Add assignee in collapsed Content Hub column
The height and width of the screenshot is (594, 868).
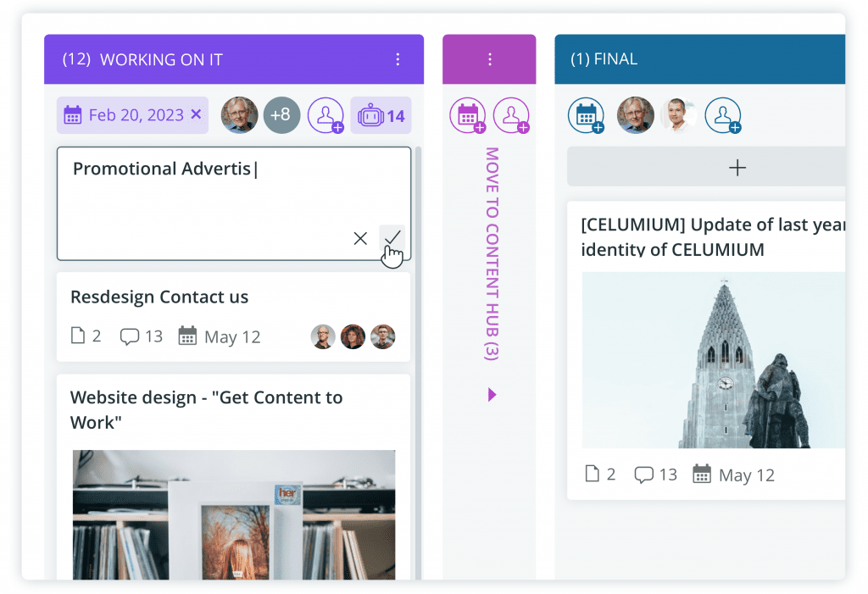511,115
